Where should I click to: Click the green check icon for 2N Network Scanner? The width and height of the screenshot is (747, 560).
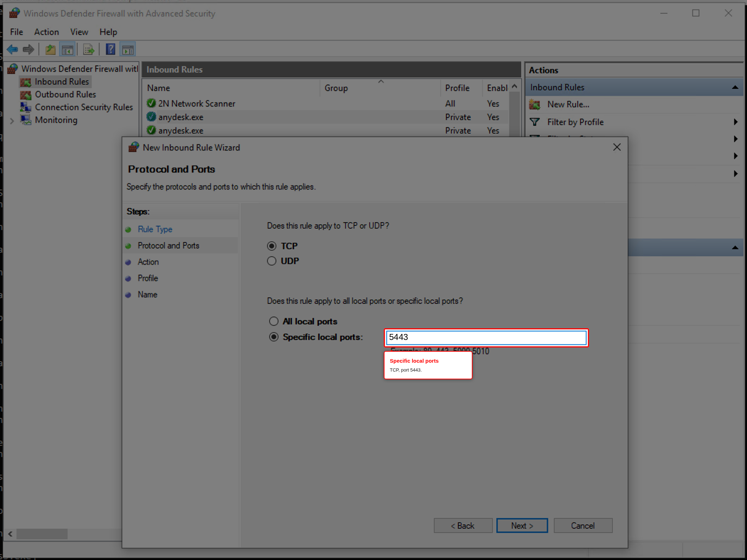click(x=152, y=103)
